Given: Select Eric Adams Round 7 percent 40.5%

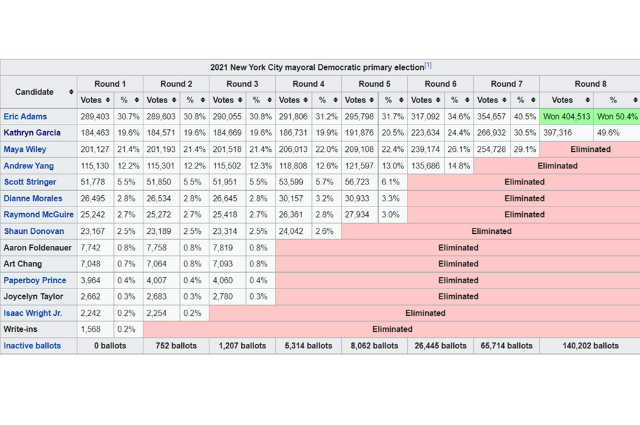Looking at the screenshot, I should pyautogui.click(x=525, y=117).
